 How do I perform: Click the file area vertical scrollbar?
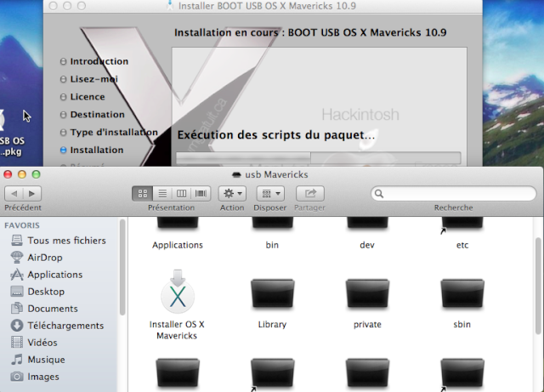point(538,286)
